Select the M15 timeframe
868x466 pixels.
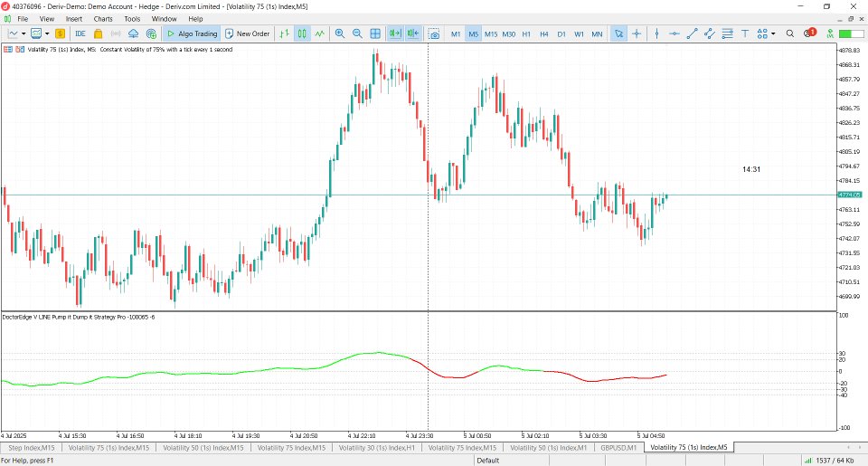[x=491, y=34]
